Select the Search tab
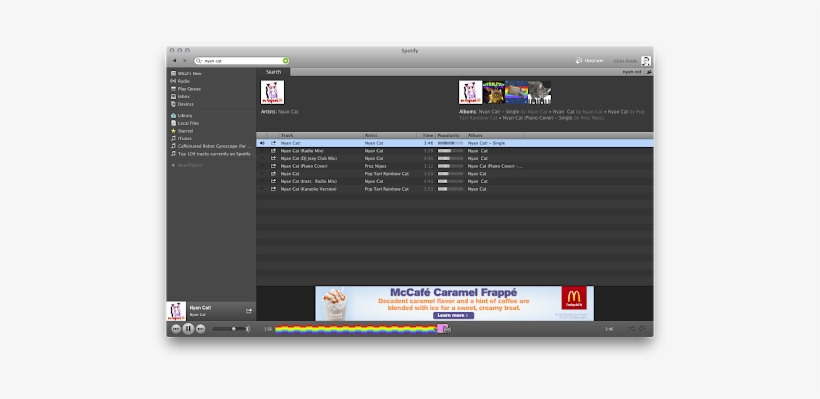This screenshot has width=820, height=399. [273, 72]
